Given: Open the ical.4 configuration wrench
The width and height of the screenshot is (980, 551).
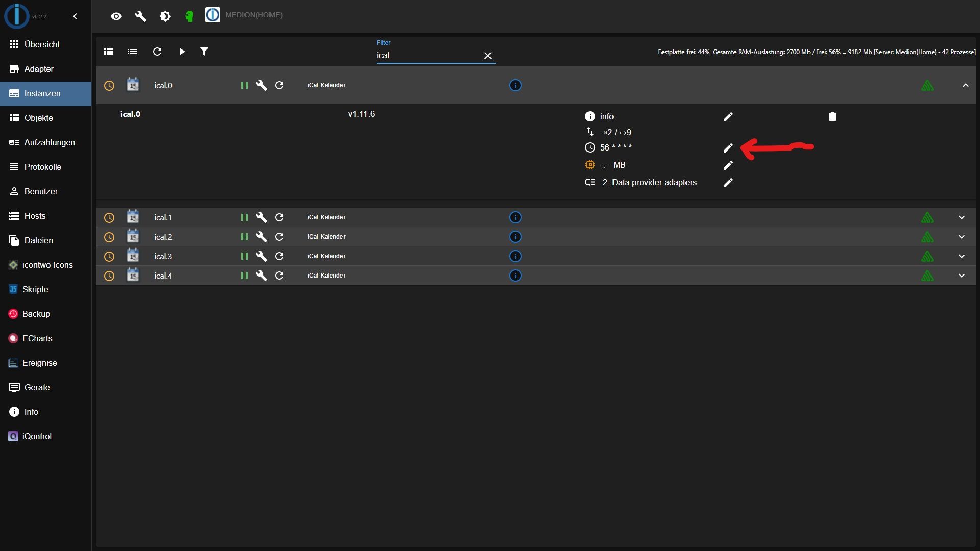Looking at the screenshot, I should pos(262,275).
